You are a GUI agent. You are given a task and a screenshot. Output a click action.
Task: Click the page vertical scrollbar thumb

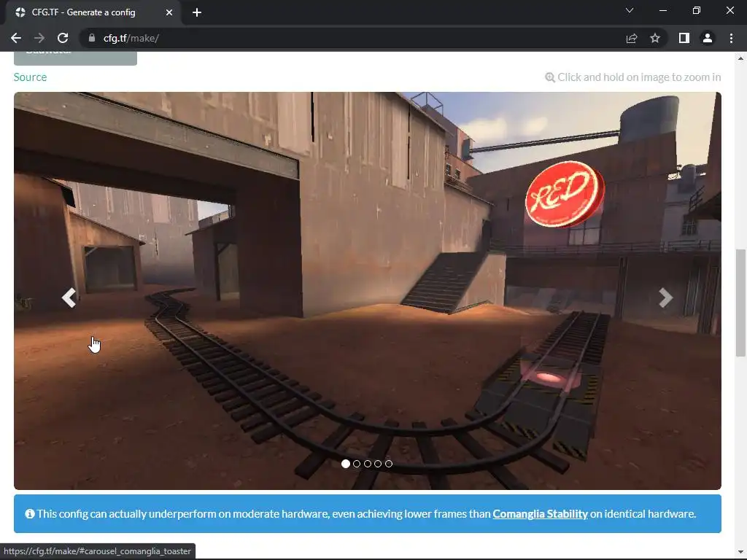pos(740,303)
